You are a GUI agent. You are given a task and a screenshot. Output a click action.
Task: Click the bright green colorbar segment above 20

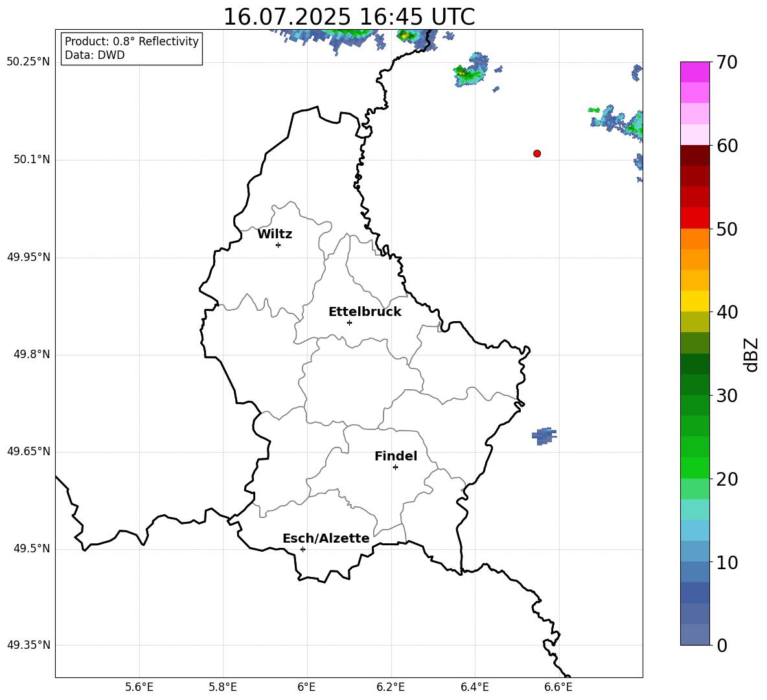click(695, 468)
